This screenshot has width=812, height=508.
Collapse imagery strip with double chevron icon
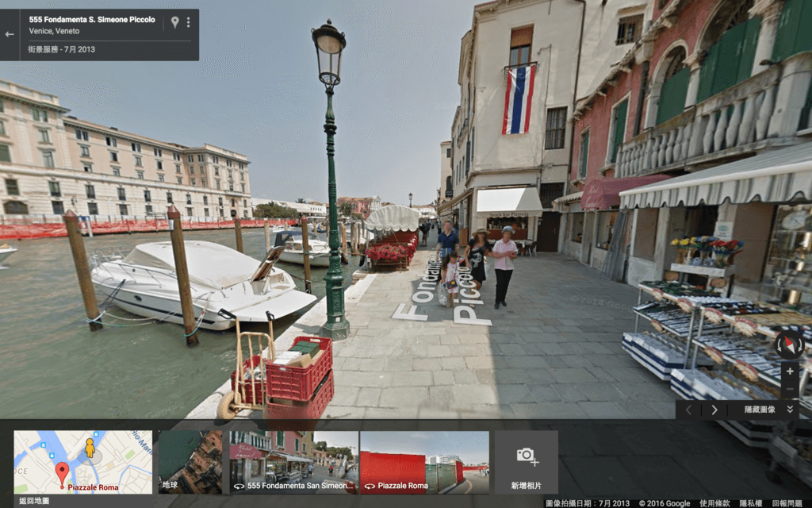point(790,409)
